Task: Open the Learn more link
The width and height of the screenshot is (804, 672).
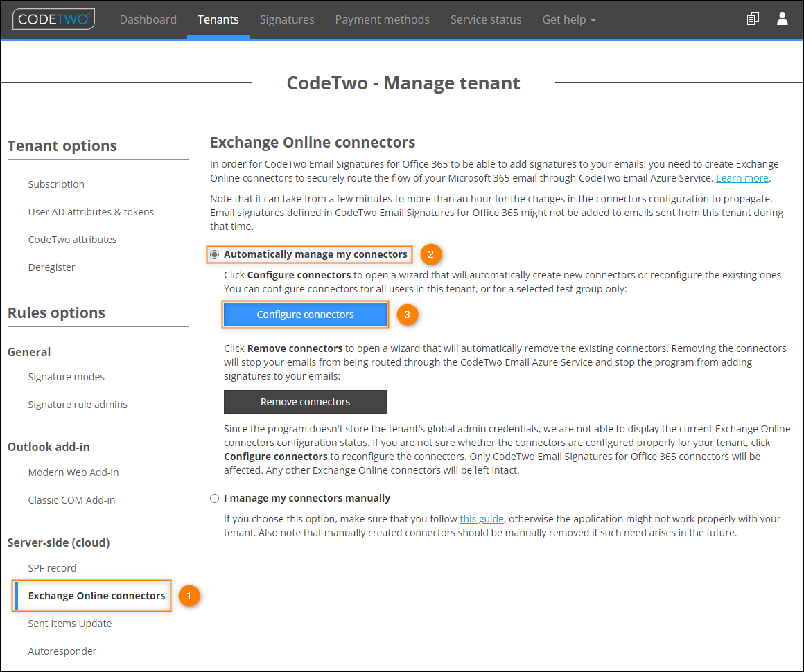Action: [x=742, y=177]
